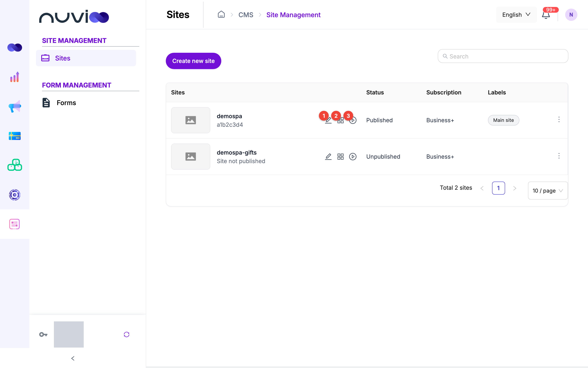Image resolution: width=588 pixels, height=368 pixels.
Task: Click the grid icon for demospa-gifts
Action: click(x=340, y=156)
